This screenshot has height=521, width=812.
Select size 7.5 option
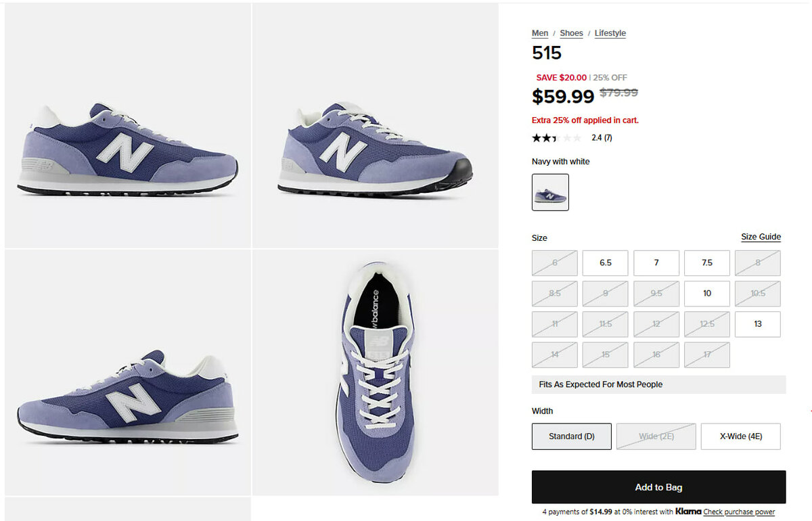pyautogui.click(x=706, y=263)
